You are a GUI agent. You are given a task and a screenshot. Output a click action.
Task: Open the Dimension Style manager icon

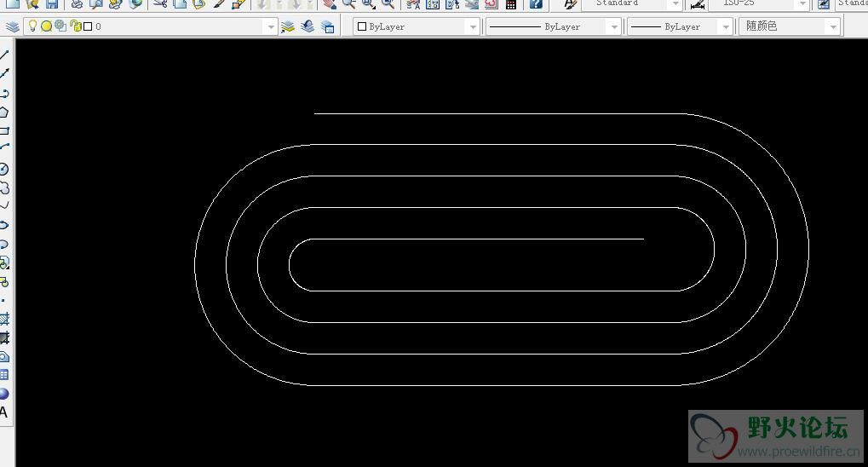coord(698,4)
